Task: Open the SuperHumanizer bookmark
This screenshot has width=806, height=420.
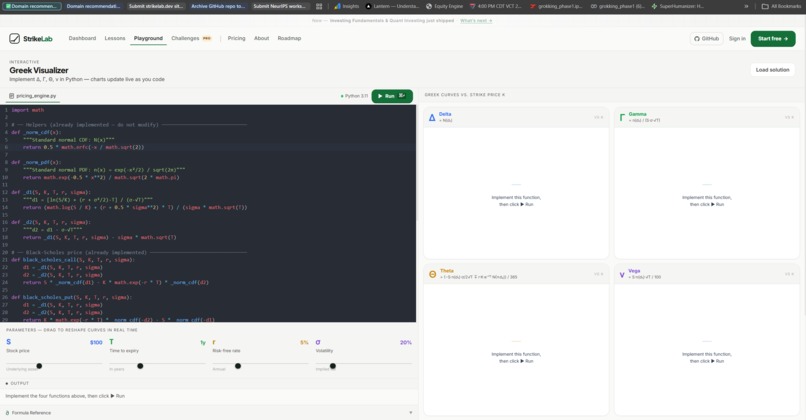Action: coord(677,6)
